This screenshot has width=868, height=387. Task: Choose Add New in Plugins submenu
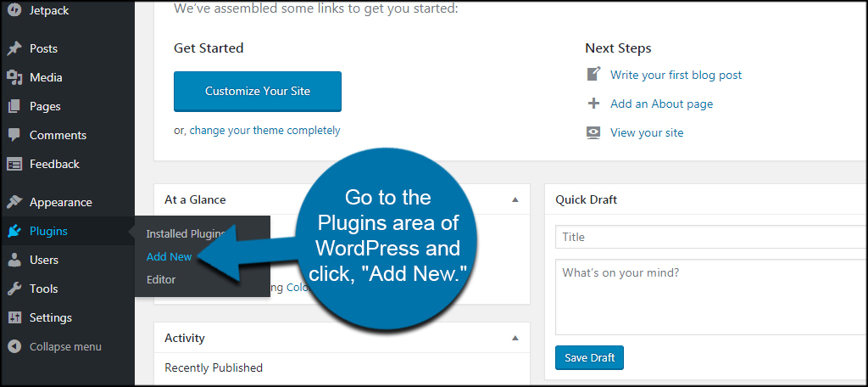tap(169, 256)
